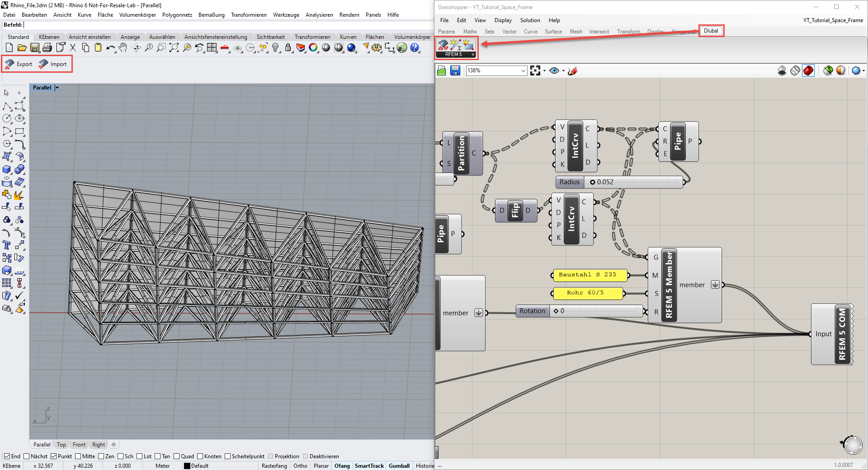Select the red shaded preview mode icon
The height and width of the screenshot is (470, 868).
[x=808, y=70]
